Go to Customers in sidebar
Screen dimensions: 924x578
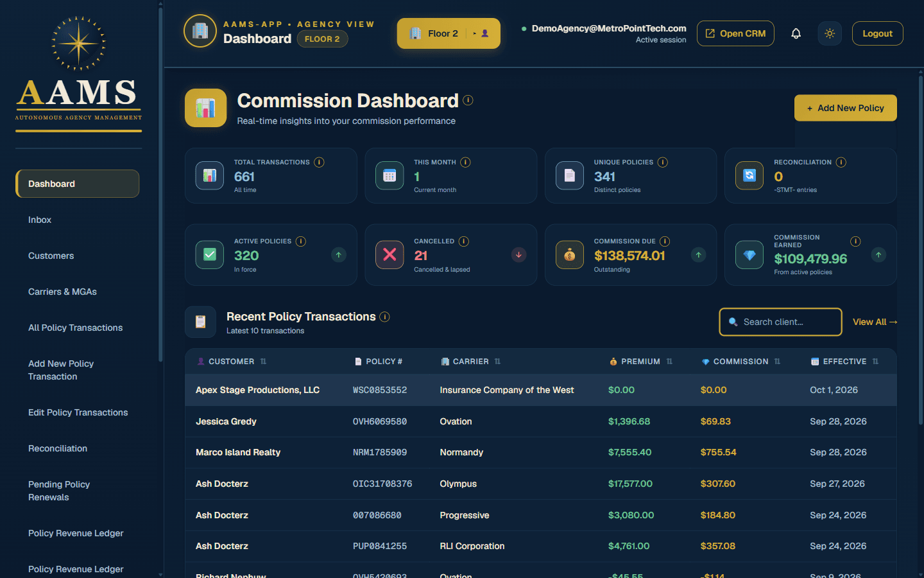(78, 256)
